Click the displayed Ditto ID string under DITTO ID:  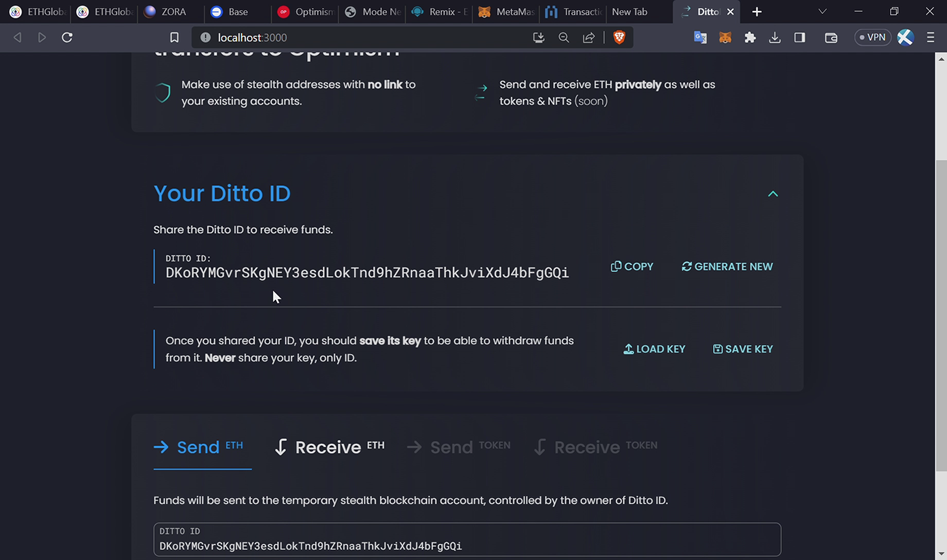[x=367, y=273]
